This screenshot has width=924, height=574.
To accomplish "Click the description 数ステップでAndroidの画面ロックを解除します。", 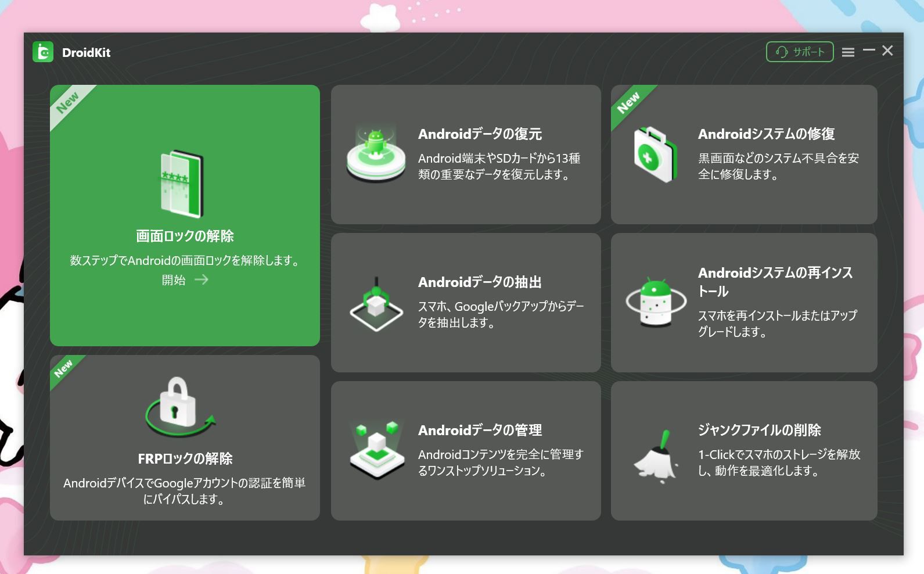I will click(x=185, y=261).
